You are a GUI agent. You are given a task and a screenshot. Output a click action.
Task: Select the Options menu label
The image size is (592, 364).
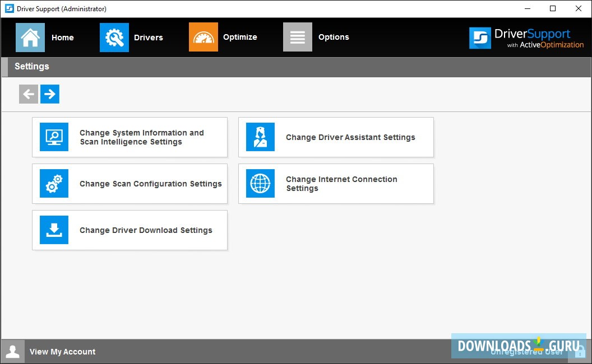[x=334, y=37]
